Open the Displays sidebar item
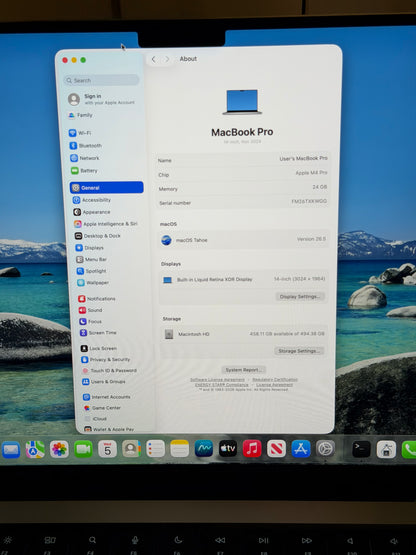This screenshot has height=555, width=416. [x=90, y=248]
